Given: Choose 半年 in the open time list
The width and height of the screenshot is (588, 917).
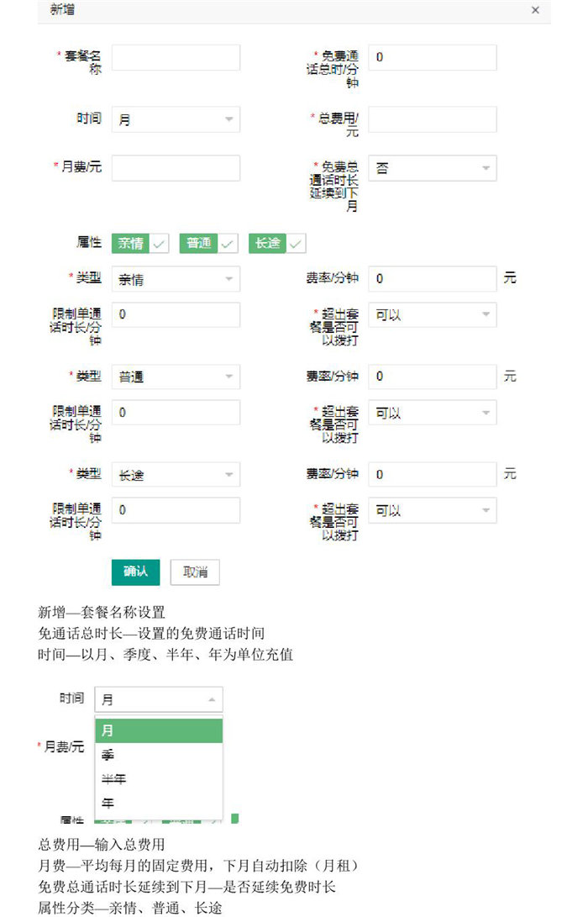Looking at the screenshot, I should point(159,779).
